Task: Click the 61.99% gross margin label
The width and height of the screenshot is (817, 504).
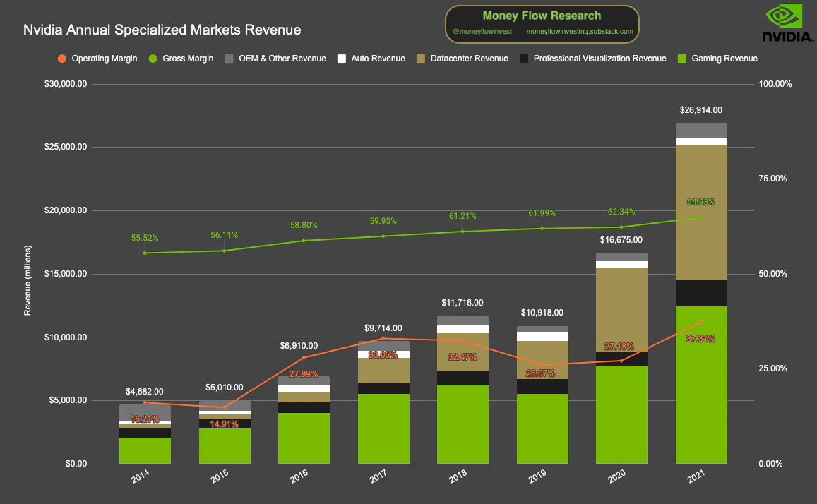Action: 542,213
